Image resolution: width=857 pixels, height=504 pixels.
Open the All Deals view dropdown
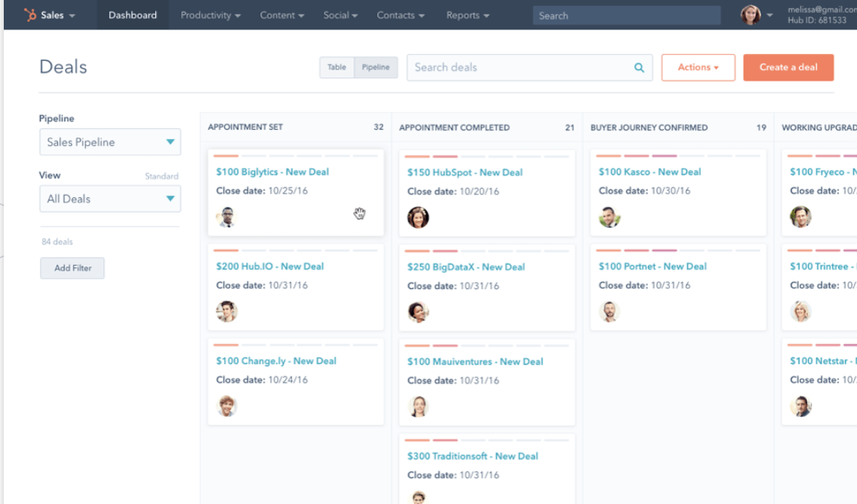[x=109, y=198]
